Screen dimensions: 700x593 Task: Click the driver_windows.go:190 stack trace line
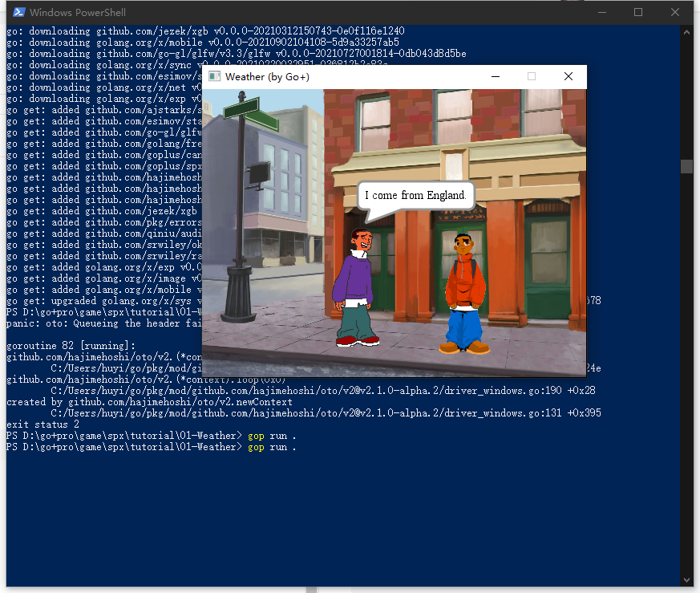click(x=323, y=391)
